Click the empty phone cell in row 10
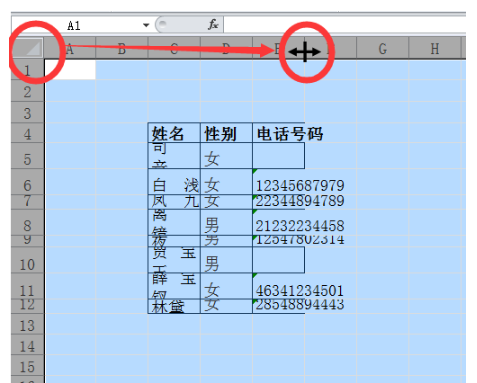The width and height of the screenshot is (477, 383). pyautogui.click(x=279, y=260)
